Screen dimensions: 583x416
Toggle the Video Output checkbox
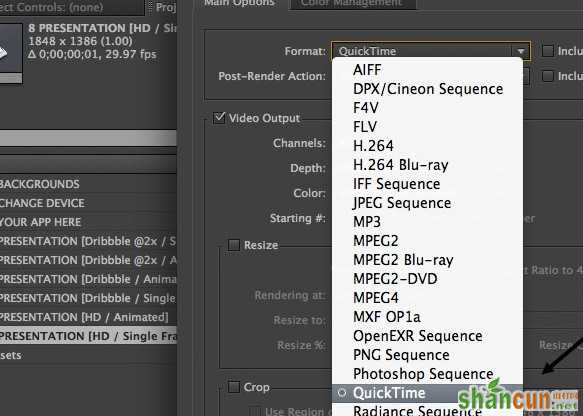tap(219, 118)
